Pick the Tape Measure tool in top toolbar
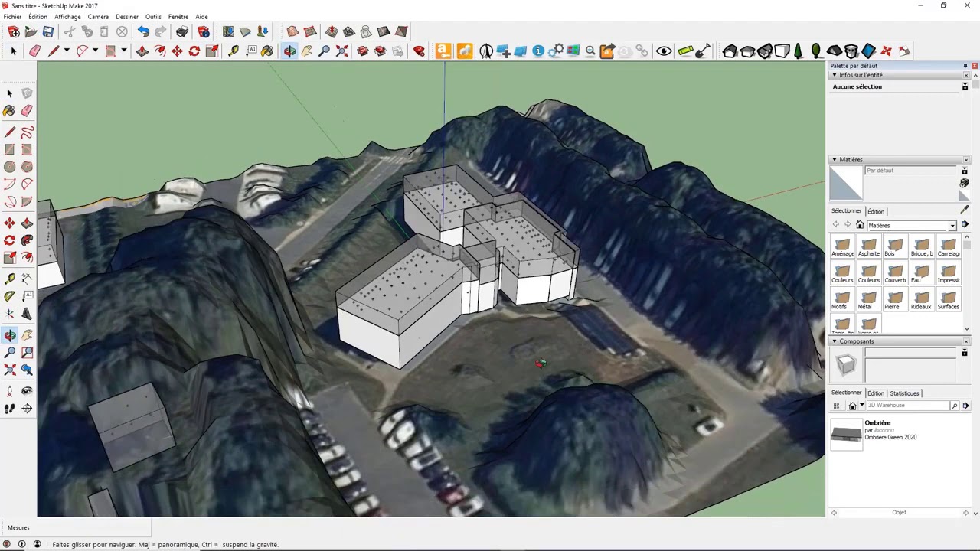The height and width of the screenshot is (551, 980). [x=233, y=51]
